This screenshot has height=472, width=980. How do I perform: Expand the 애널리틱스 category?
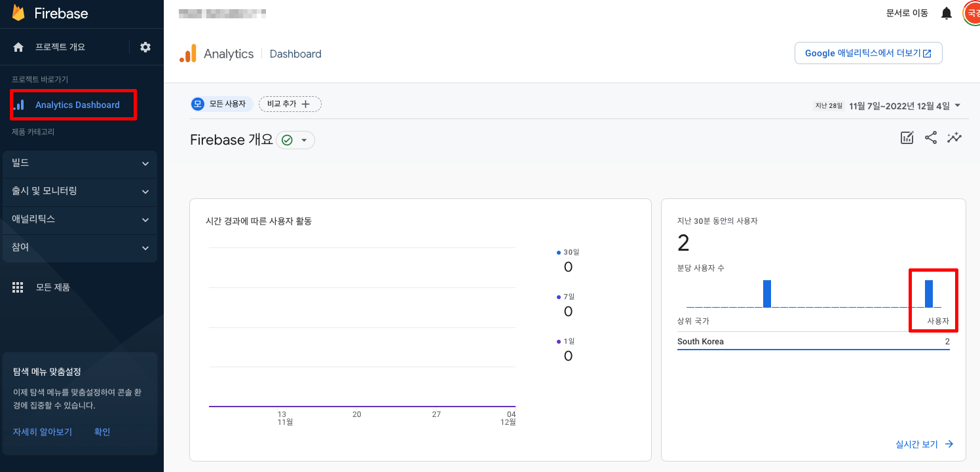80,220
